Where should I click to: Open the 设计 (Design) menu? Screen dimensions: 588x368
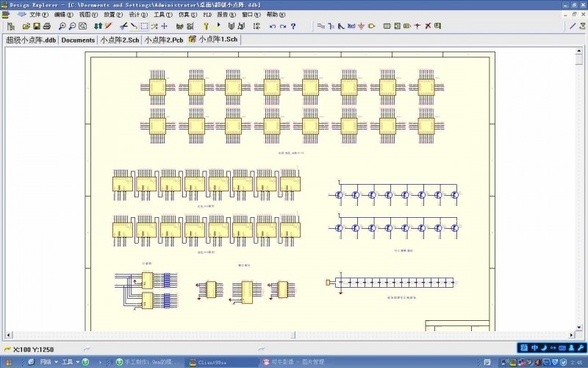(138, 15)
